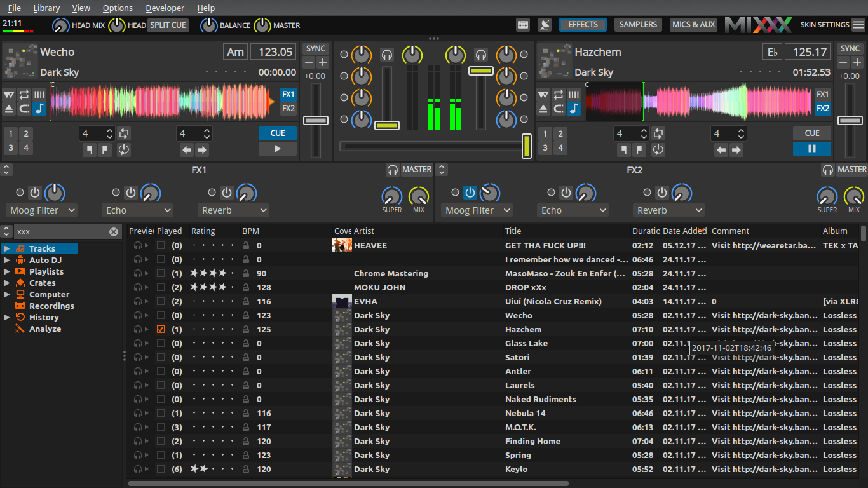Preview the Glass Lake track with headphone icon
Screen dimensions: 868x488
pyautogui.click(x=137, y=343)
